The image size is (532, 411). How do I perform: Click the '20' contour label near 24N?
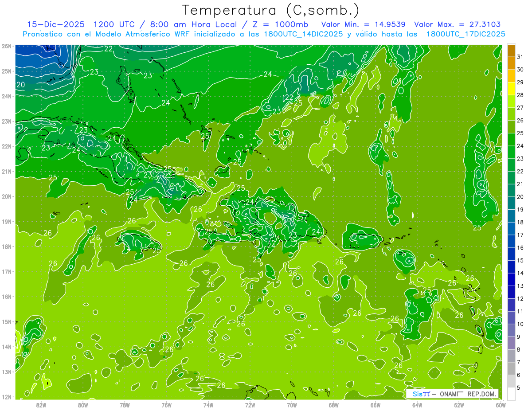21,85
